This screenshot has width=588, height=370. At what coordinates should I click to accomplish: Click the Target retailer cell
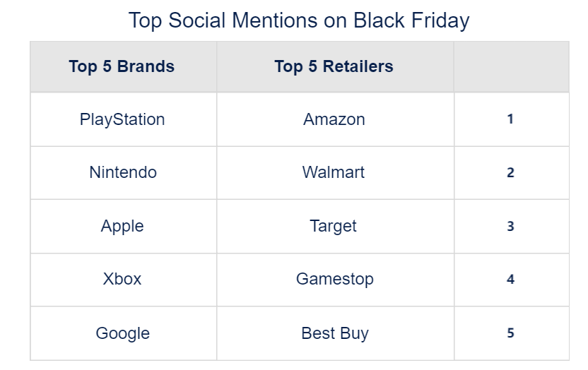(x=334, y=226)
